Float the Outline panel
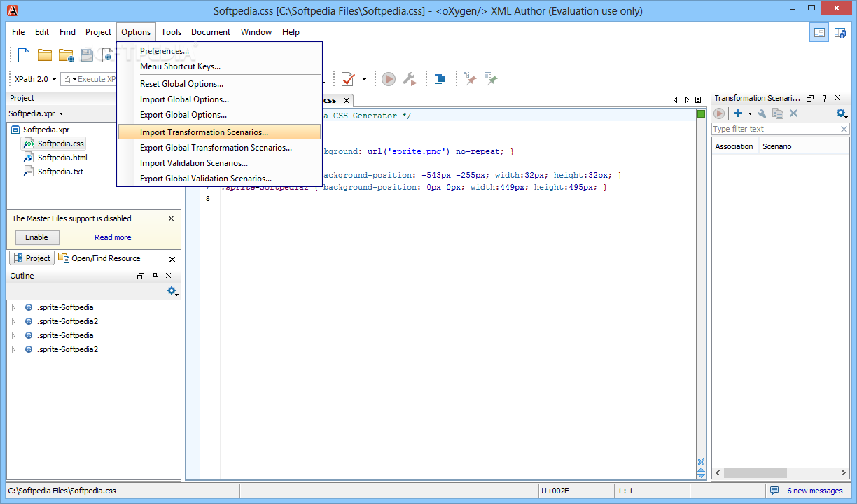Viewport: 857px width, 504px height. [x=141, y=276]
